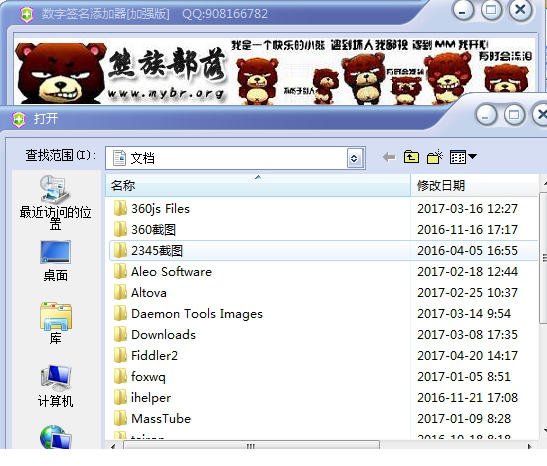Open Recent Places (最近访问的位置) shortcut
This screenshot has width=547, height=466.
click(x=55, y=202)
